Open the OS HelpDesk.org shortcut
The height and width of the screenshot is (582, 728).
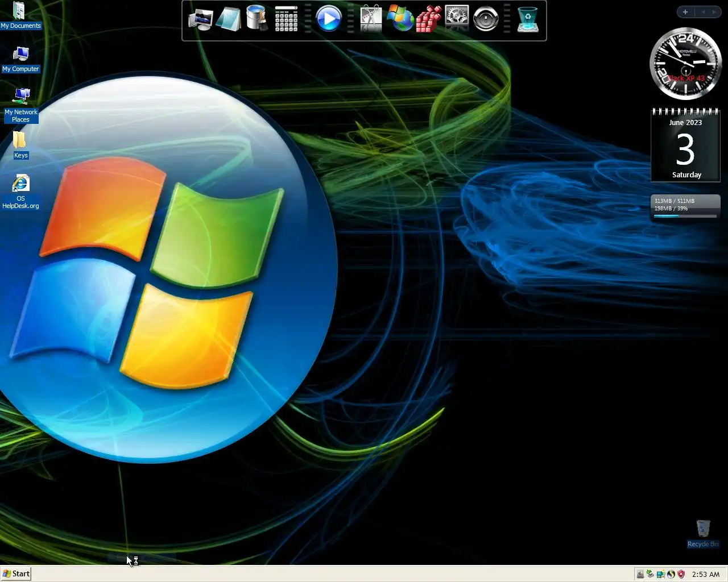coord(20,192)
